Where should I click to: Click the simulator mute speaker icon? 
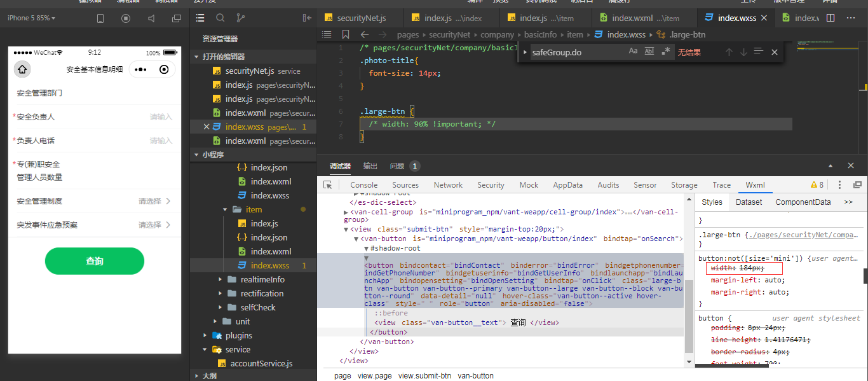point(151,18)
